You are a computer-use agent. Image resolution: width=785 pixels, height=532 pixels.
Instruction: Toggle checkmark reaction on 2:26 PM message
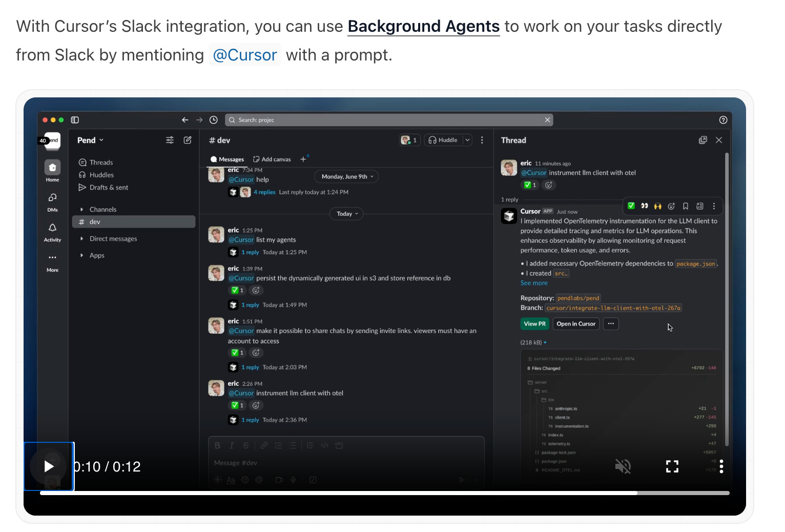tap(237, 405)
